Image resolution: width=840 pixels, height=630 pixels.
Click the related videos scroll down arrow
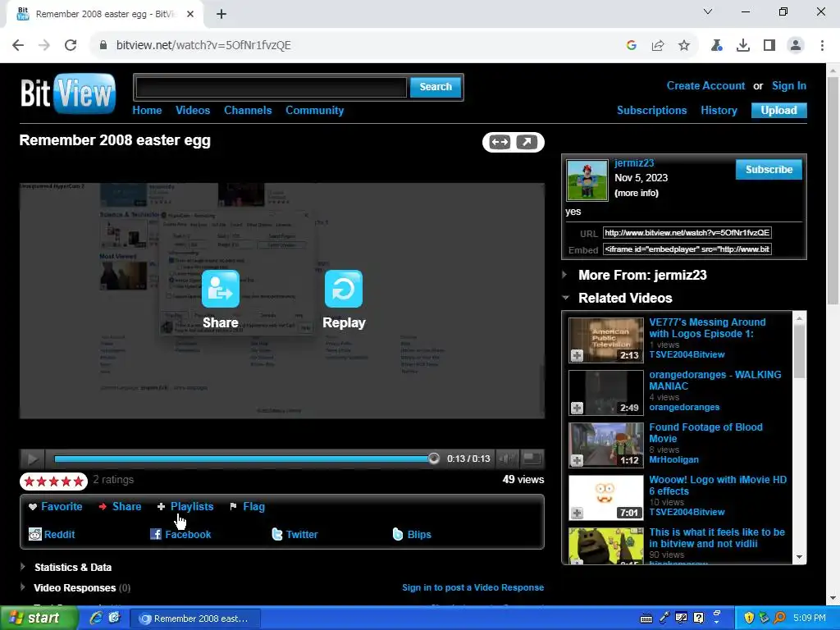[x=799, y=557]
